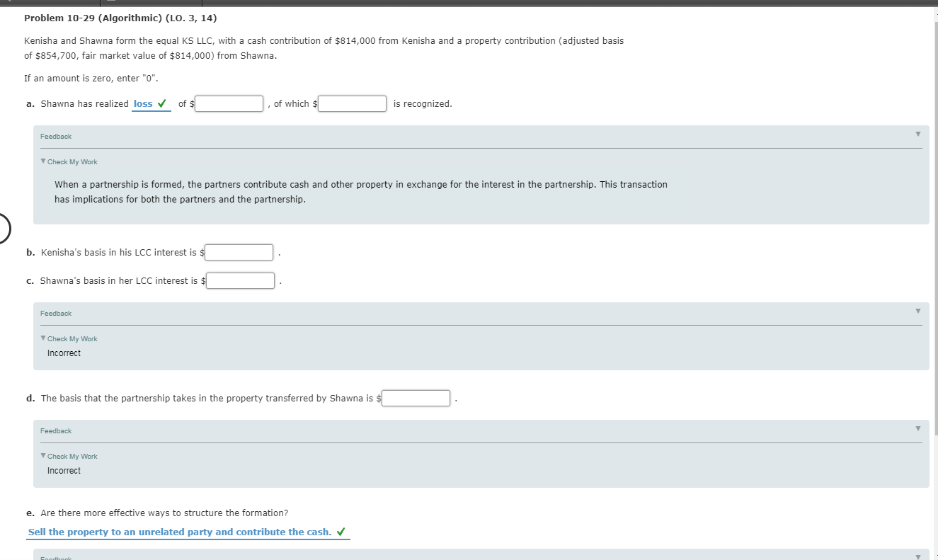Click the Feedback label above Check My Work Incorrect

[x=55, y=313]
